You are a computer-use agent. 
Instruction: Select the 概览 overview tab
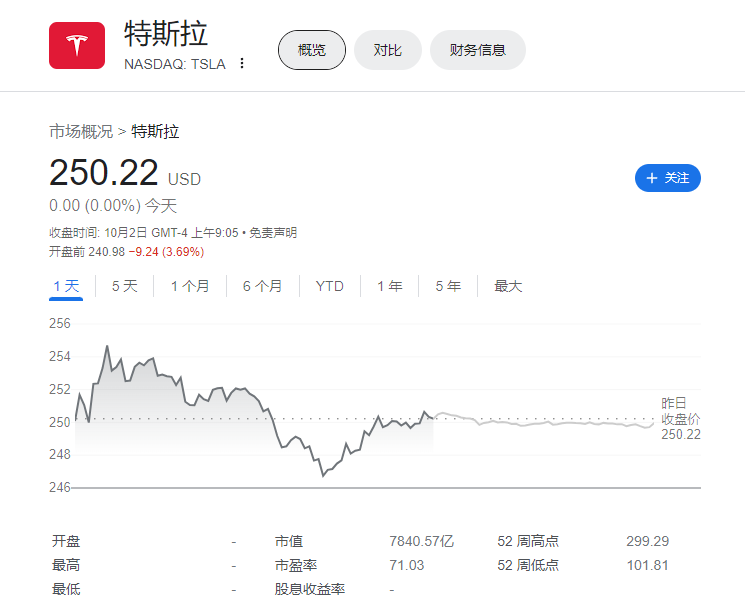coord(312,50)
